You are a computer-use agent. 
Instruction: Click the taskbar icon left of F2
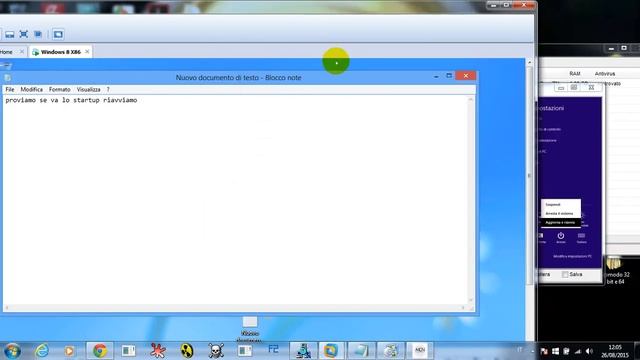[245, 351]
